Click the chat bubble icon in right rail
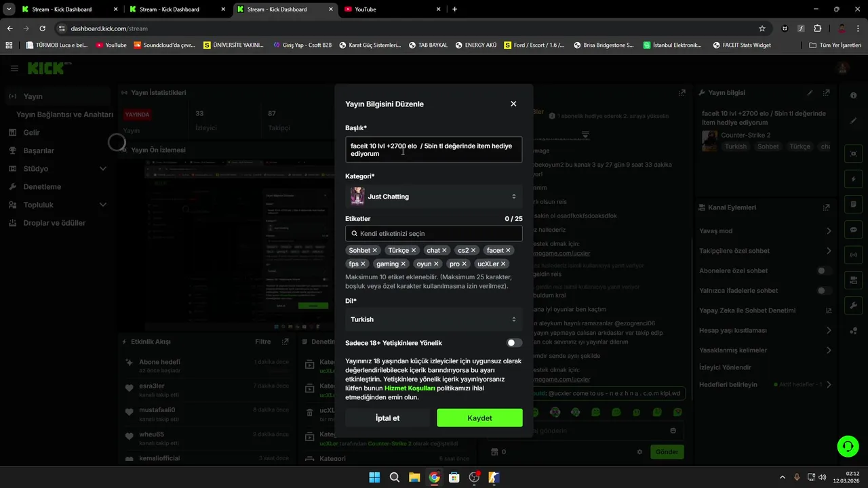Image resolution: width=868 pixels, height=488 pixels. point(854,230)
